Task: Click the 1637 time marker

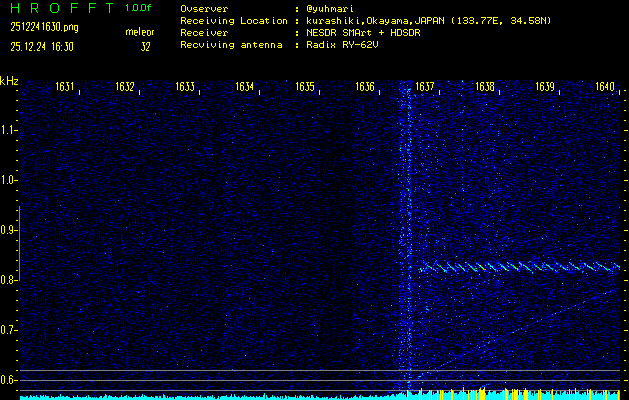Action: [425, 88]
